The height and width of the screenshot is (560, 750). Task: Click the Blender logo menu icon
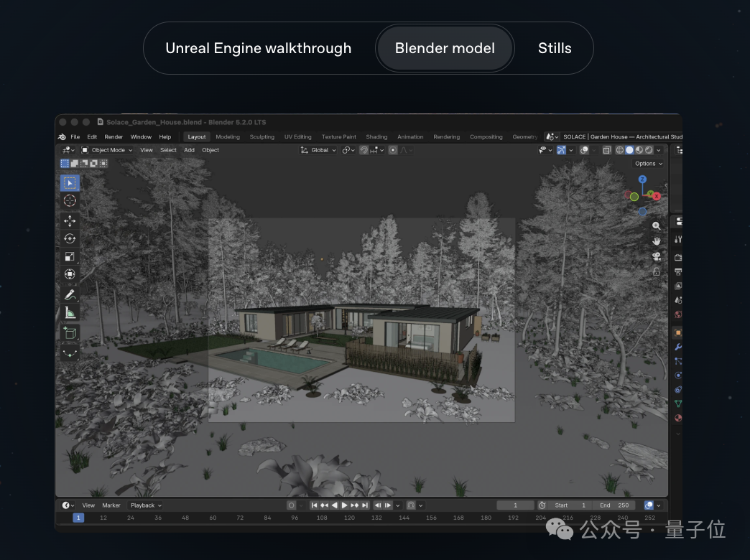(62, 137)
